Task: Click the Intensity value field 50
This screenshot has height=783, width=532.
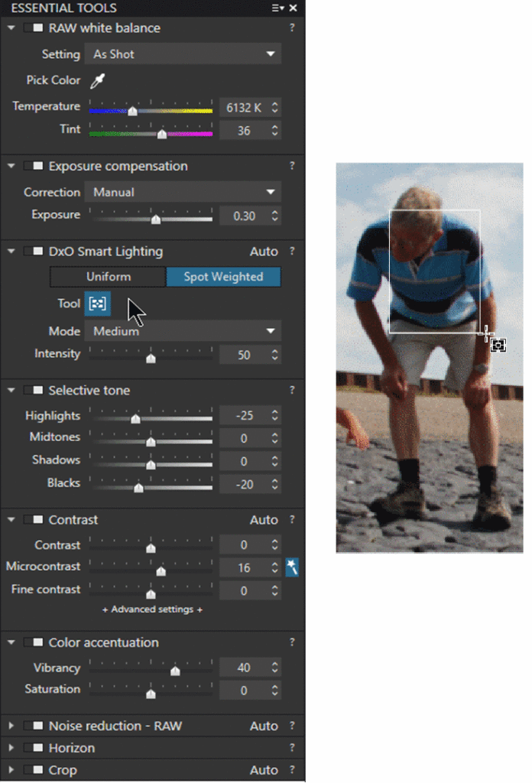Action: coord(244,355)
